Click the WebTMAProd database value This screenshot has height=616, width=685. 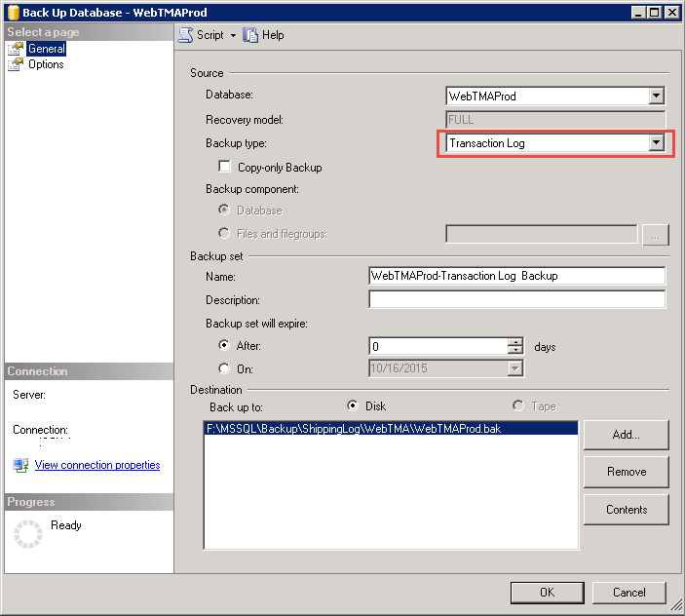pos(482,96)
